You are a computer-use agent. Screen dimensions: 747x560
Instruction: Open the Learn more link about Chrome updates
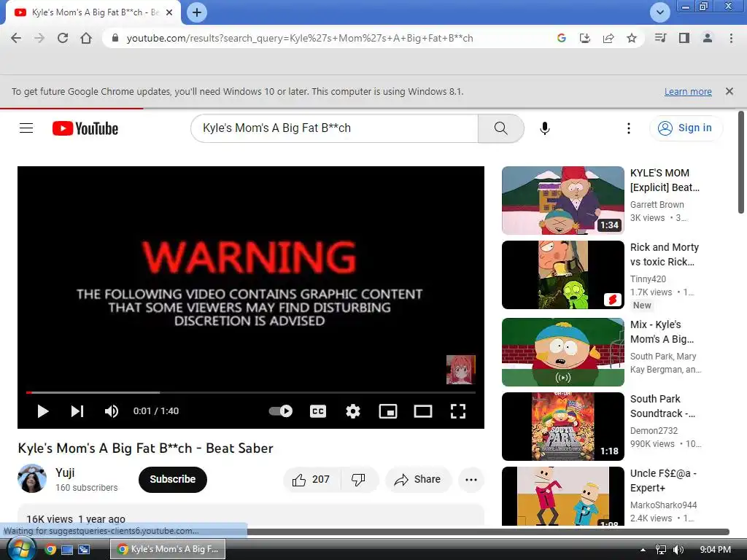[688, 91]
